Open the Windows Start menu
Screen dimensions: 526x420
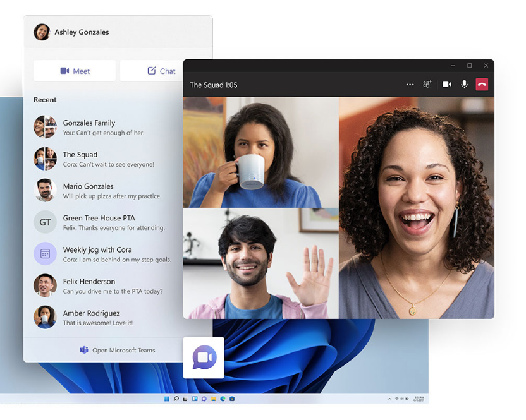tap(167, 399)
